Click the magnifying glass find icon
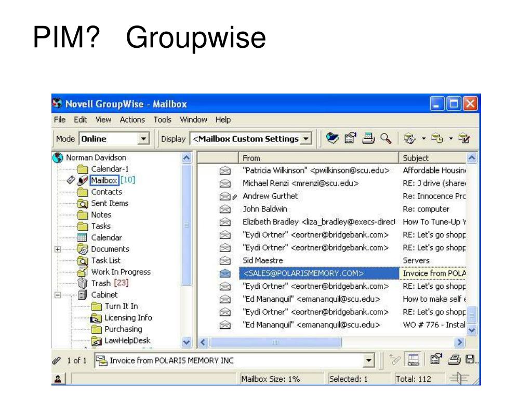Viewport: 532px width, 399px height. click(x=386, y=138)
